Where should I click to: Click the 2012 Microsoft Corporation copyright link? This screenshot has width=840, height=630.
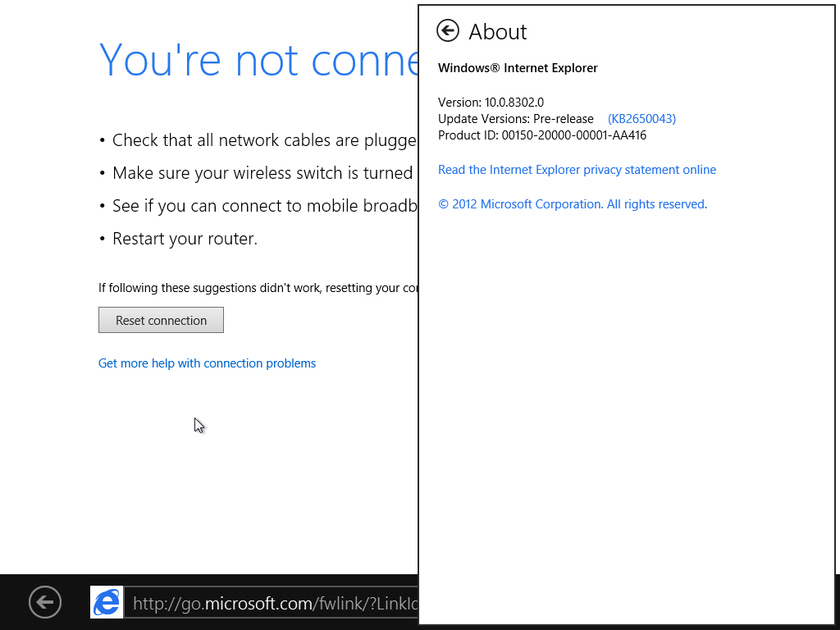(x=573, y=204)
